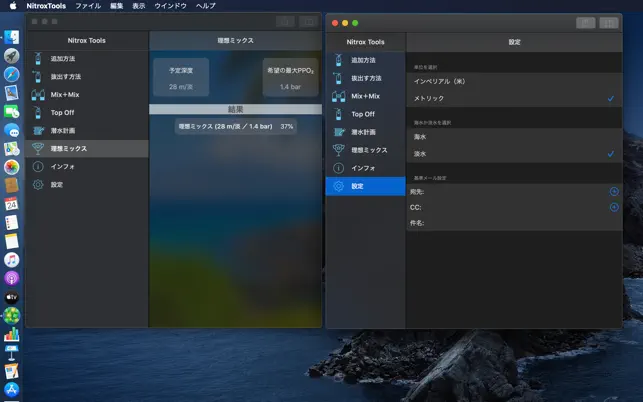The height and width of the screenshot is (402, 643).
Task: Open 抜出す方法 in the right window sidebar
Action: tap(365, 78)
